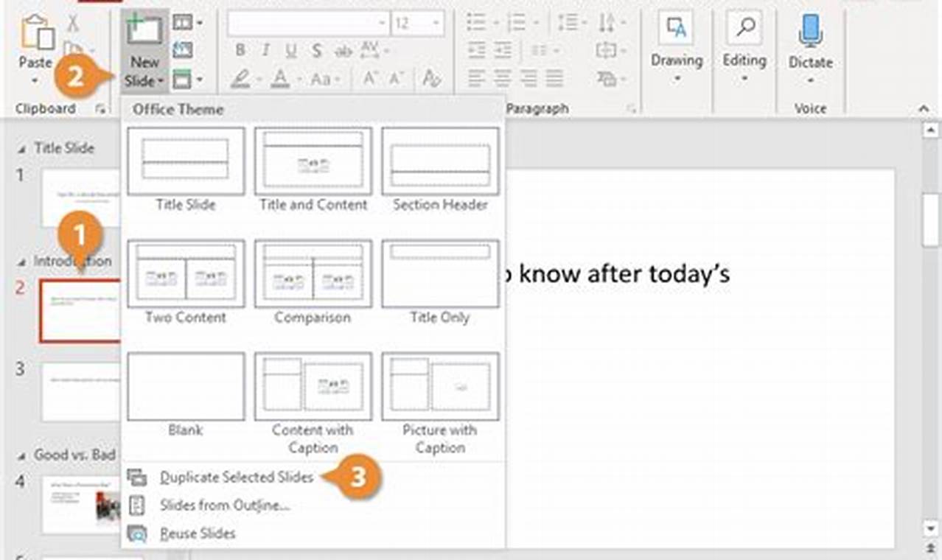Toggle italic formatting

click(x=265, y=51)
